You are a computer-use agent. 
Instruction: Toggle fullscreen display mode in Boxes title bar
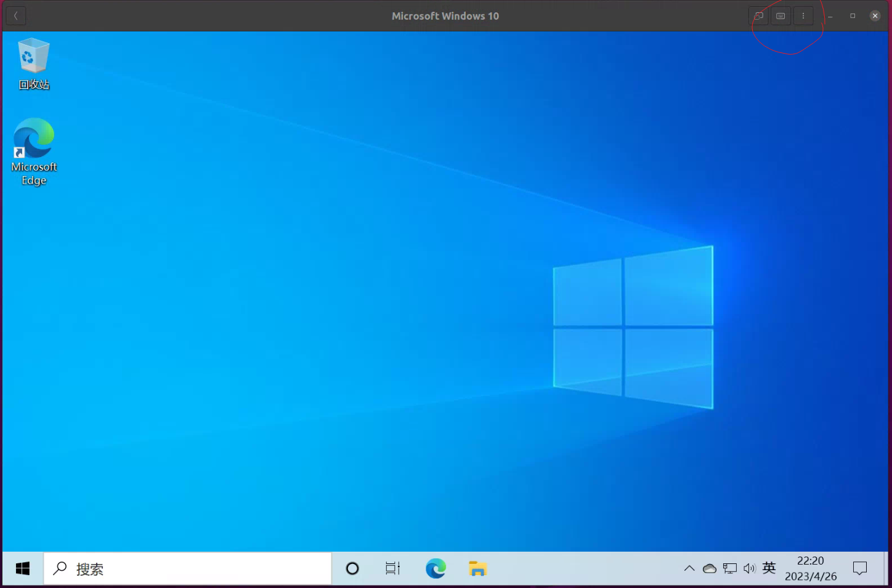pyautogui.click(x=758, y=15)
